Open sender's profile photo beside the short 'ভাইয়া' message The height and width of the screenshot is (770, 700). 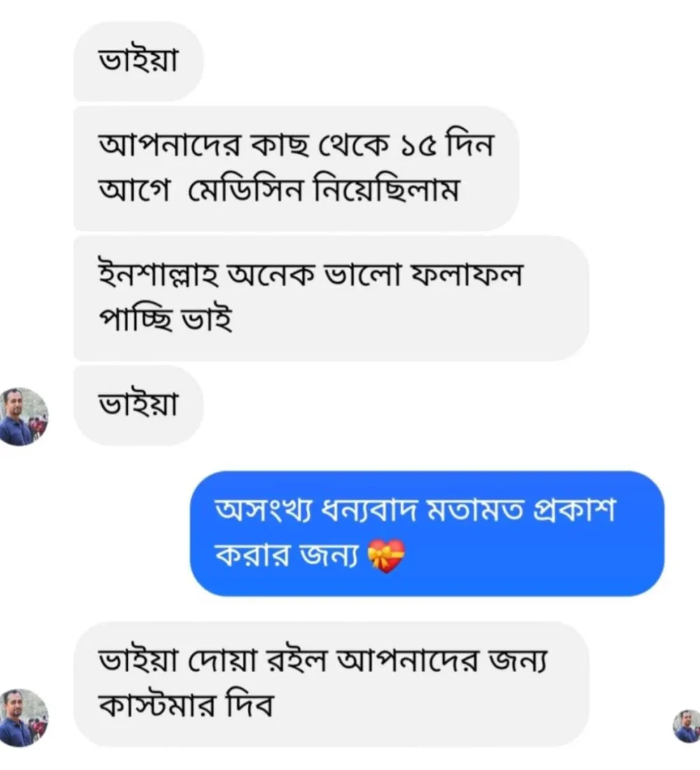(24, 416)
